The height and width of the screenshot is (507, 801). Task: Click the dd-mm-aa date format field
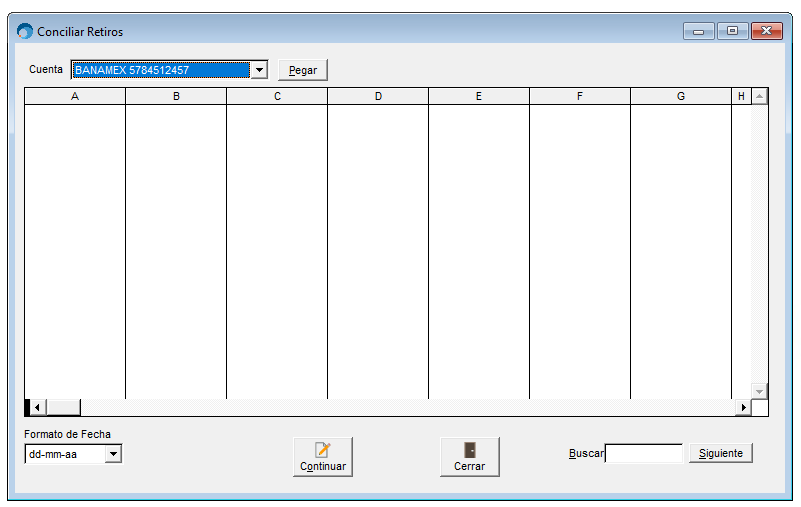click(65, 454)
